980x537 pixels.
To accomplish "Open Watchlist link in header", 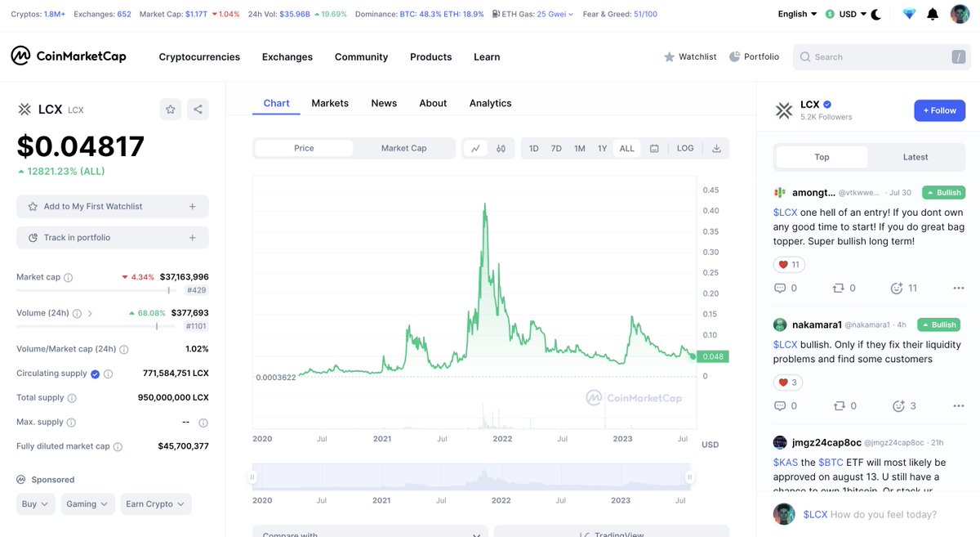I will point(690,56).
